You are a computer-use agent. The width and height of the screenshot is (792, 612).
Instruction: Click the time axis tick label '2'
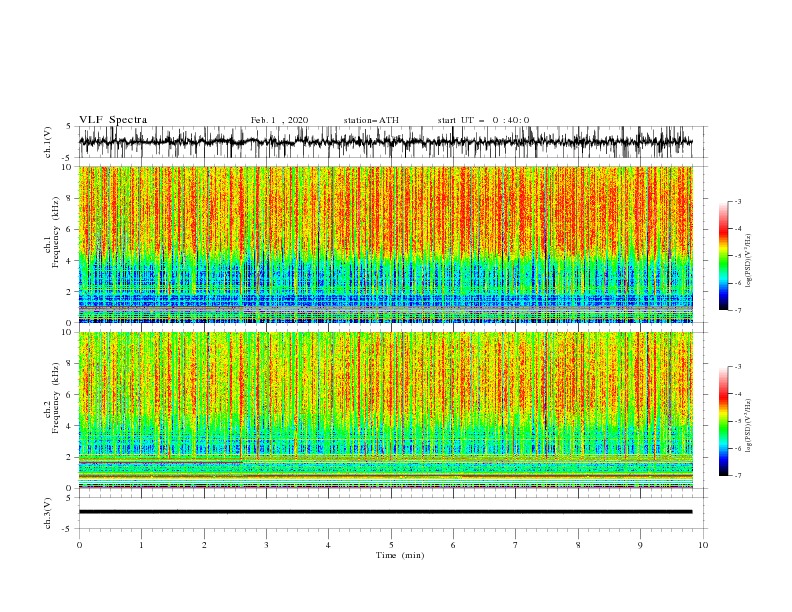pos(204,545)
